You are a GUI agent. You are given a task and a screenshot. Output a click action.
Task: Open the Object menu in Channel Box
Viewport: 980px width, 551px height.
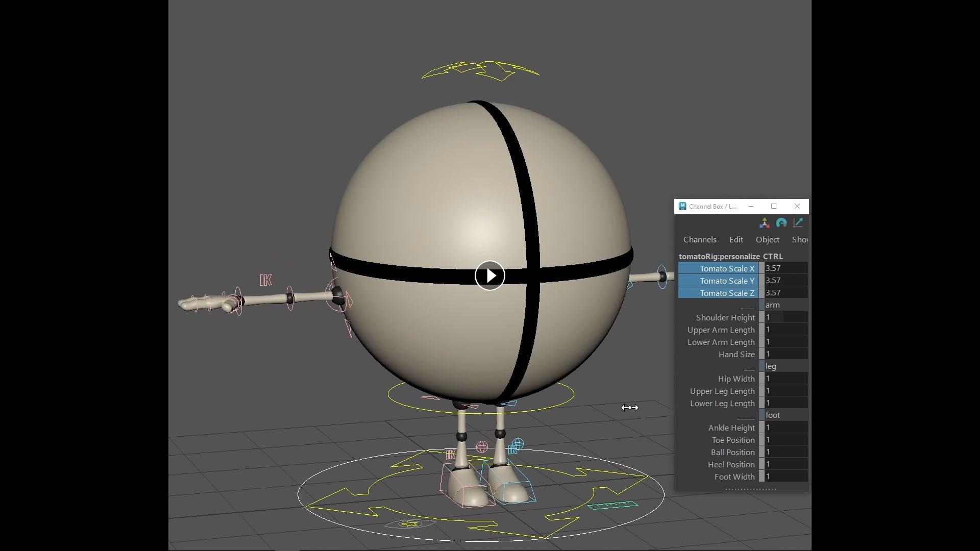pos(767,240)
